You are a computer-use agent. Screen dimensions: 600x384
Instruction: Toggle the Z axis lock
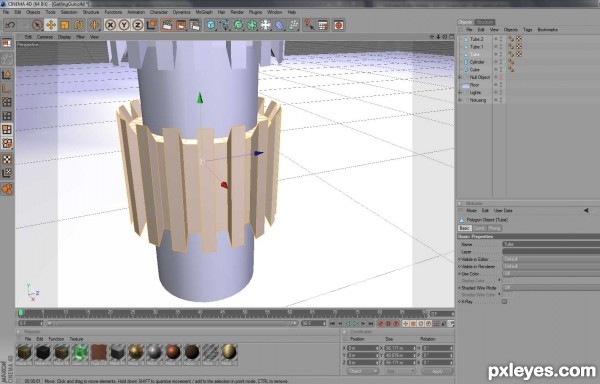137,25
